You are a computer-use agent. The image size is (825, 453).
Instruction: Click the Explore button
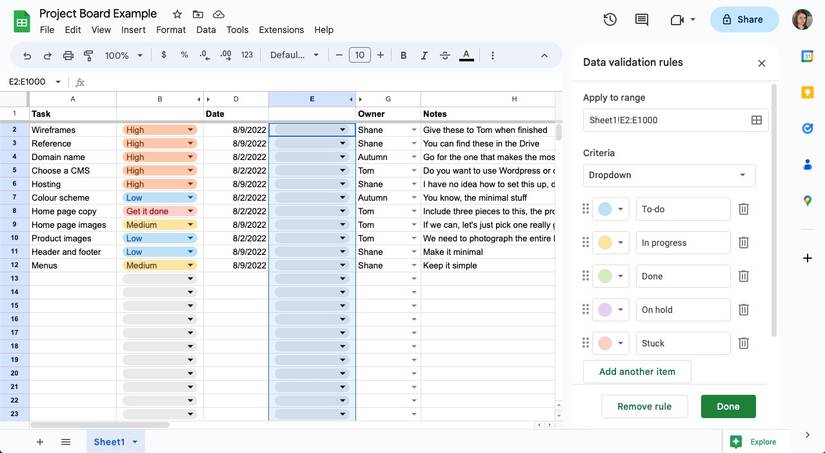(x=755, y=442)
